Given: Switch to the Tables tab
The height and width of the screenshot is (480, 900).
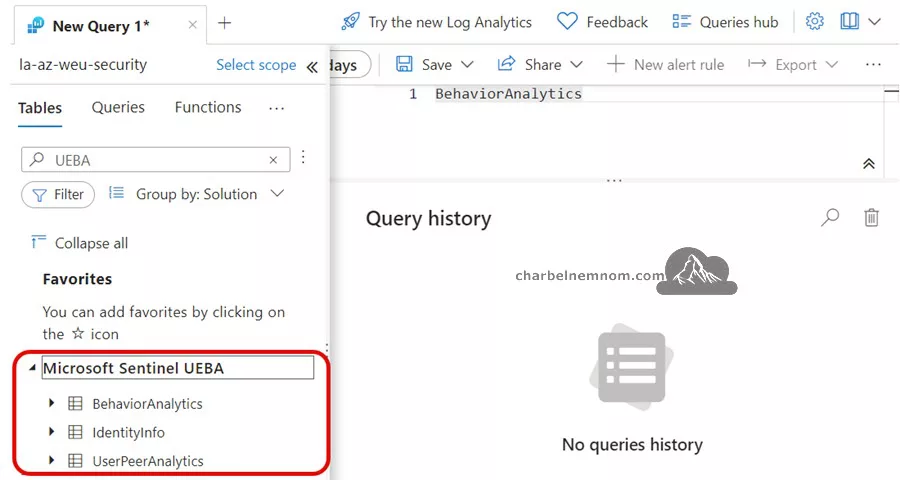Looking at the screenshot, I should tap(40, 108).
